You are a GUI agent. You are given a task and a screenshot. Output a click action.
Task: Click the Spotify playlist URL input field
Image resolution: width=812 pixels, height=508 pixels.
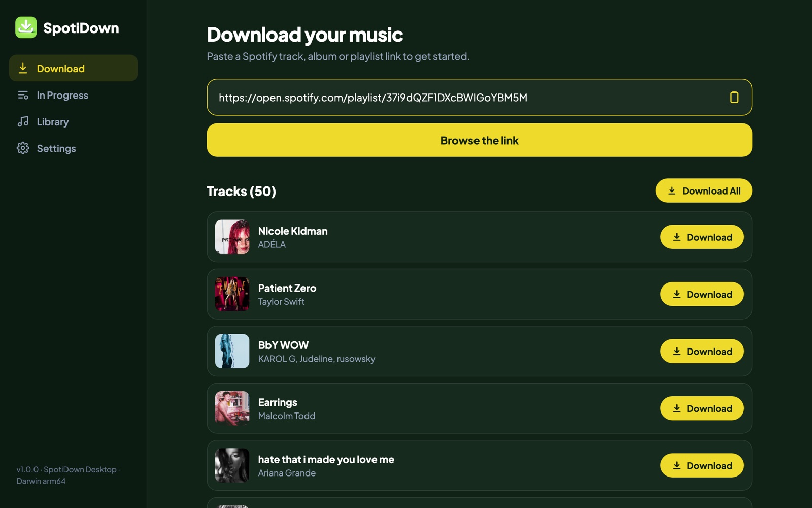(x=479, y=97)
